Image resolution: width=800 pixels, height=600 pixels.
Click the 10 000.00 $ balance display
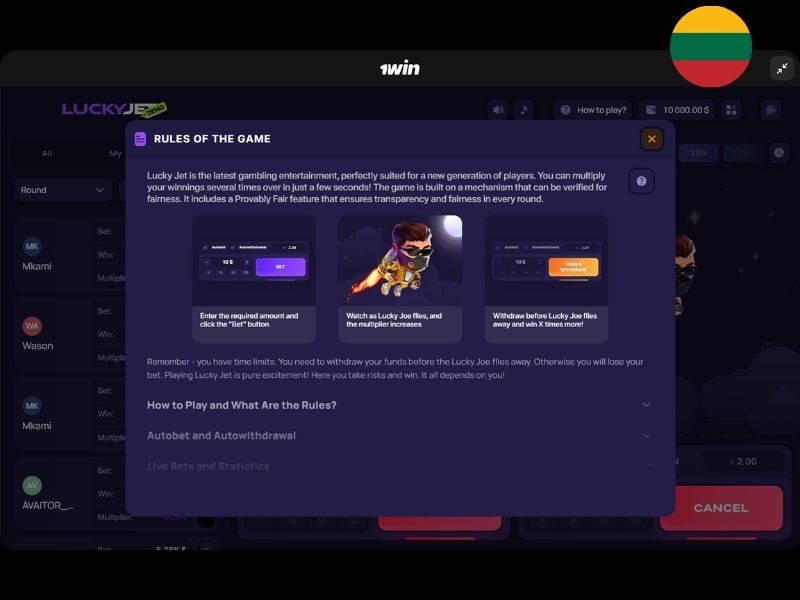677,110
